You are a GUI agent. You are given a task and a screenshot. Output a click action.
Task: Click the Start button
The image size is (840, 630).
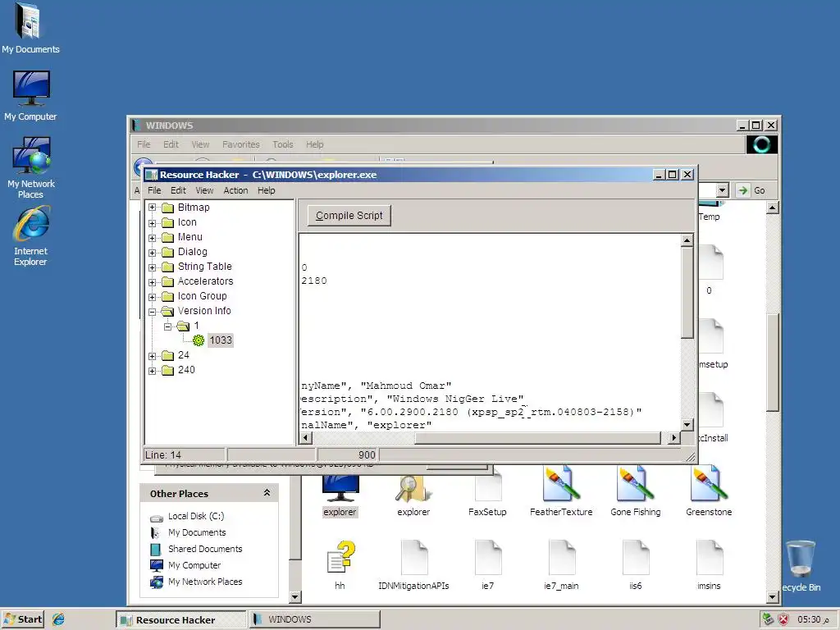tap(22, 619)
